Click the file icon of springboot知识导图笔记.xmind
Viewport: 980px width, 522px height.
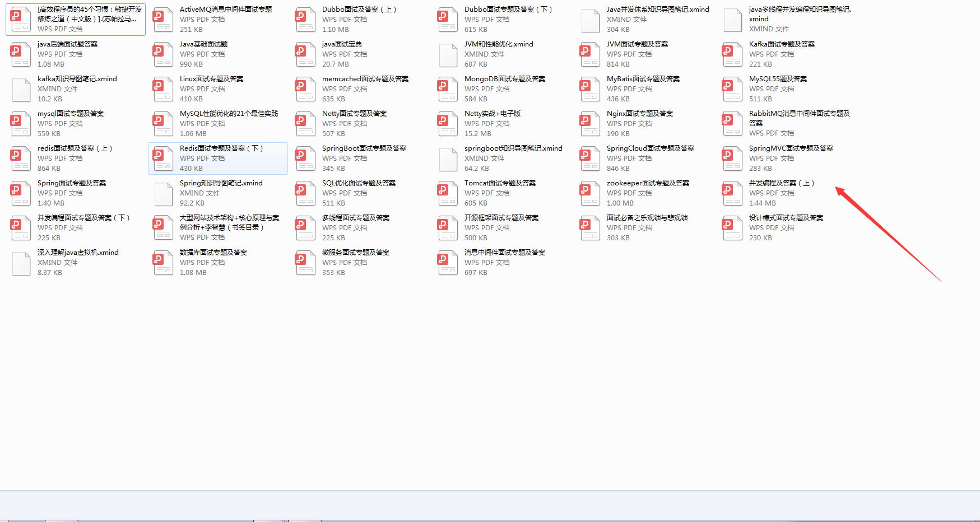448,159
